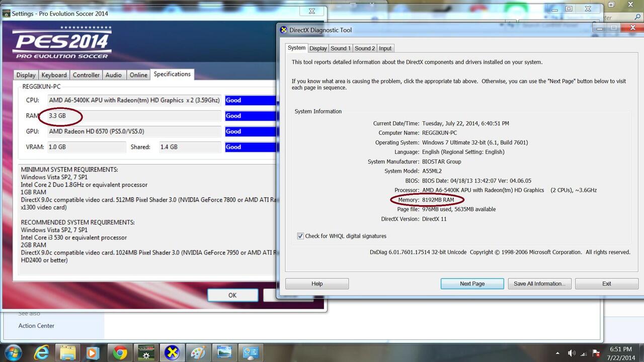Click the Exit button in DxDiag

[607, 284]
